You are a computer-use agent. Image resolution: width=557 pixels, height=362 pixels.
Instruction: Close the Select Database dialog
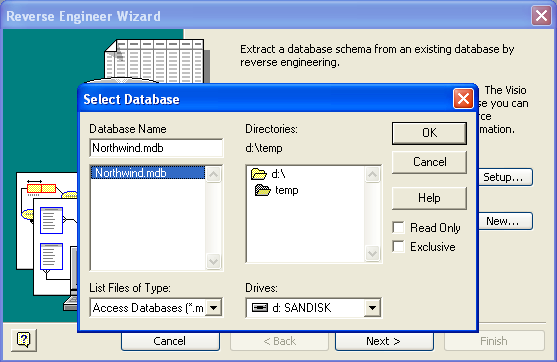463,99
